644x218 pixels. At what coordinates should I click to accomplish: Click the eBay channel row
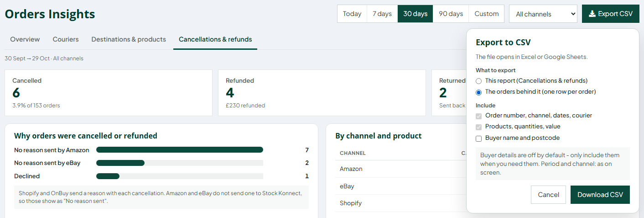400,186
